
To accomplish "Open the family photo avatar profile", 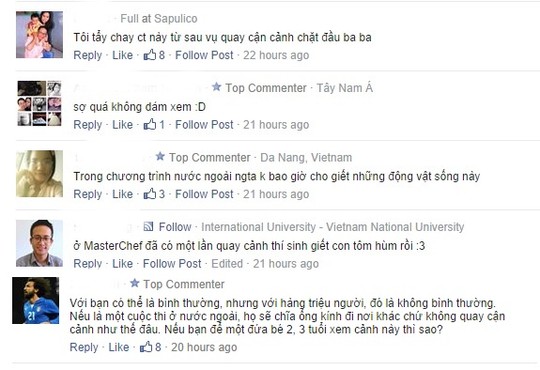I will [x=39, y=34].
